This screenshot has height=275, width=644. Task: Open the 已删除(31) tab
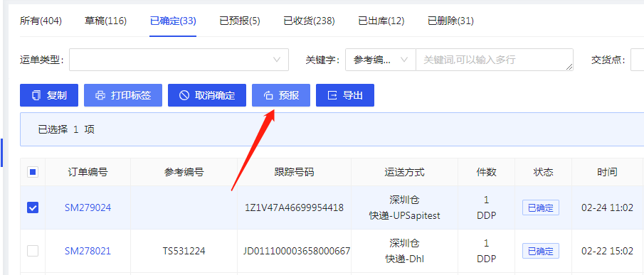click(450, 21)
